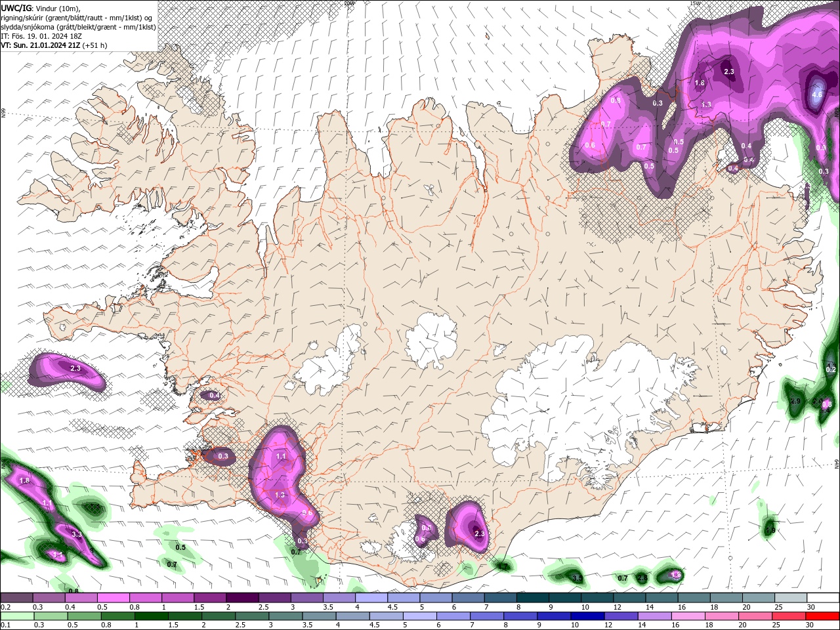Screen dimensions: 840x630
Task: Click the initial time 'IT: Fös. 19. 01. 2024 18Z'
Action: (x=42, y=36)
